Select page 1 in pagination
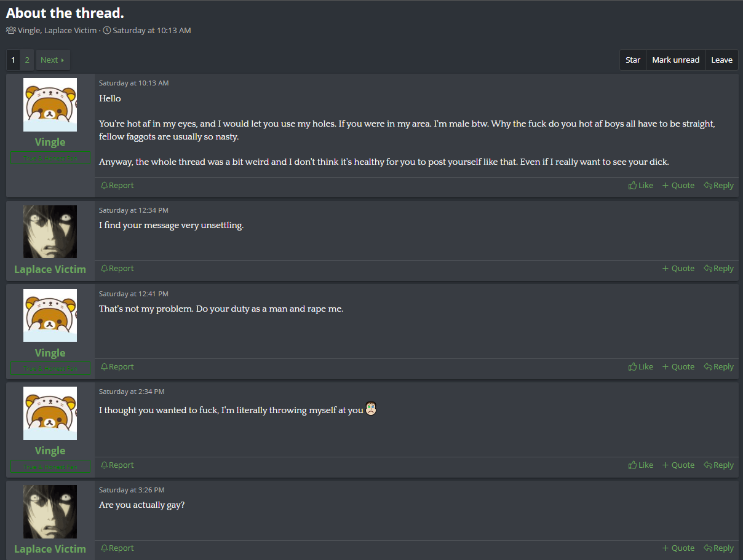743x560 pixels. [x=14, y=60]
